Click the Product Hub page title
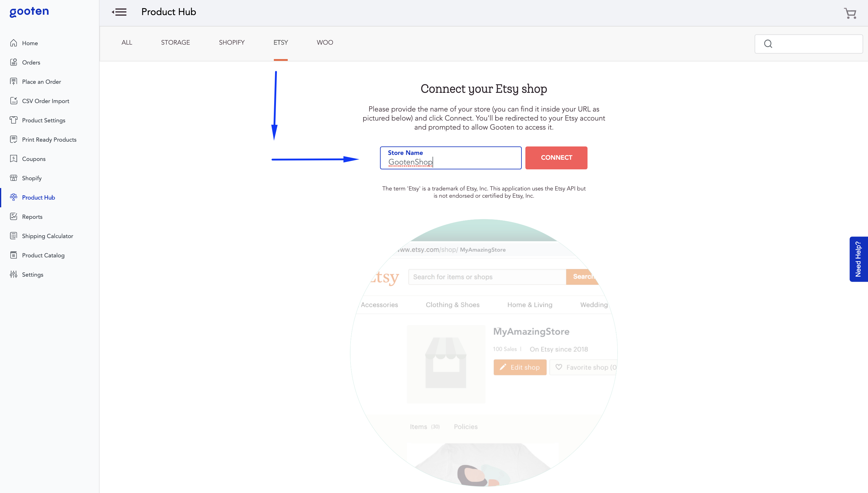The height and width of the screenshot is (493, 868). pyautogui.click(x=169, y=12)
